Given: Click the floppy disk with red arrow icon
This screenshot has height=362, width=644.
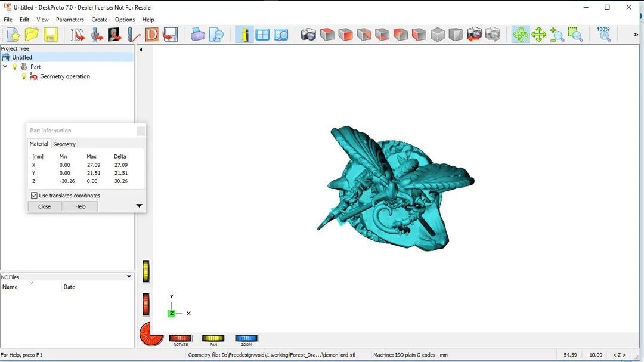Looking at the screenshot, I should click(170, 35).
